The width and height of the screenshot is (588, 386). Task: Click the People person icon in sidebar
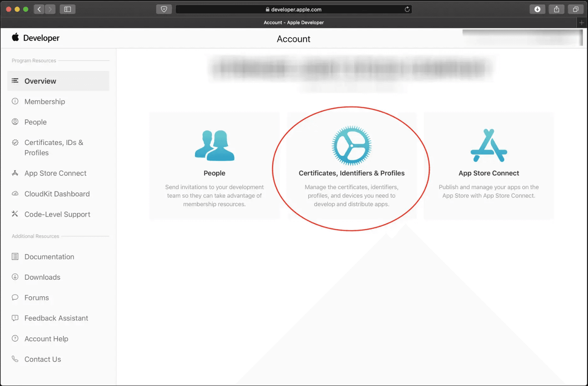click(x=15, y=122)
